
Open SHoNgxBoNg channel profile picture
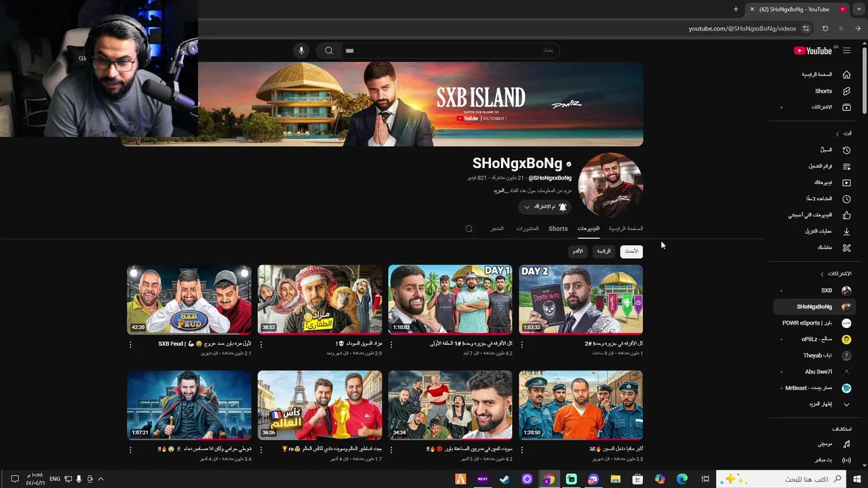[610, 185]
